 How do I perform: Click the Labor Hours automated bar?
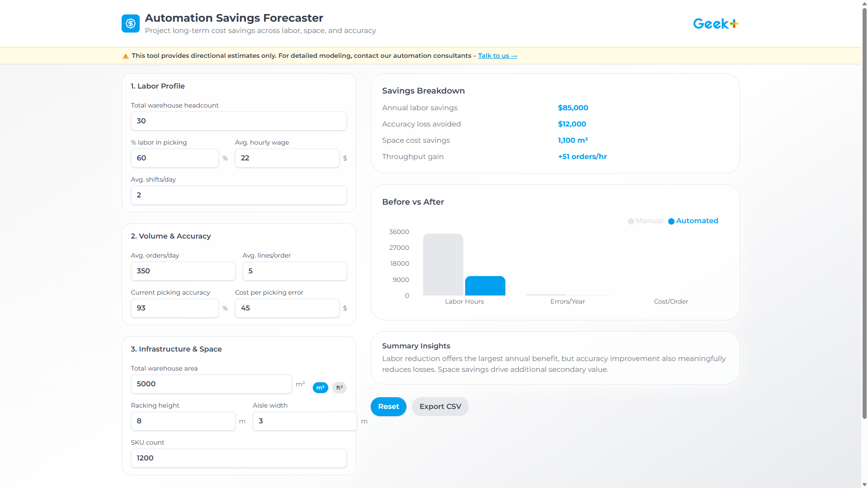(485, 286)
